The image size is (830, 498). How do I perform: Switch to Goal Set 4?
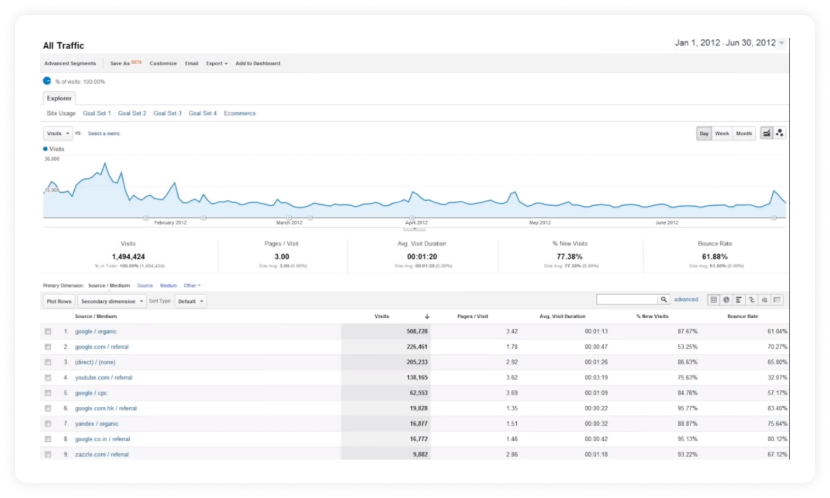click(x=203, y=113)
